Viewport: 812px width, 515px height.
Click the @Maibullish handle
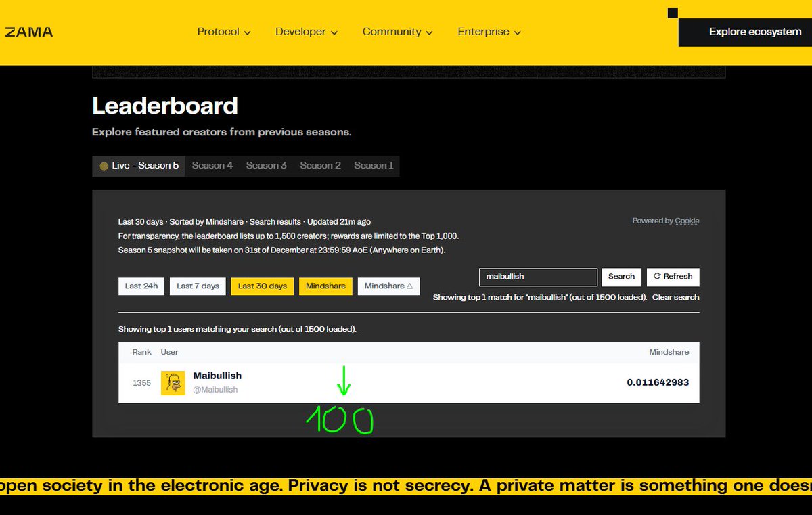(x=215, y=390)
